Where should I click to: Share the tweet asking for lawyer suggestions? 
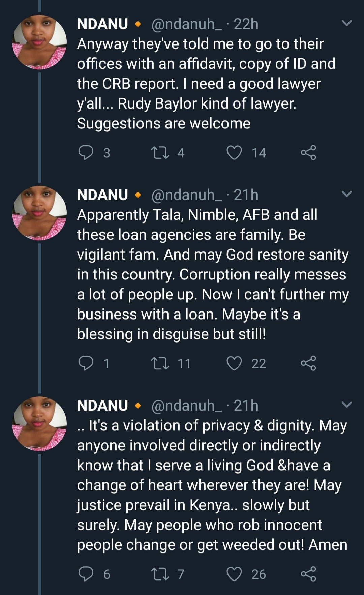[x=308, y=153]
